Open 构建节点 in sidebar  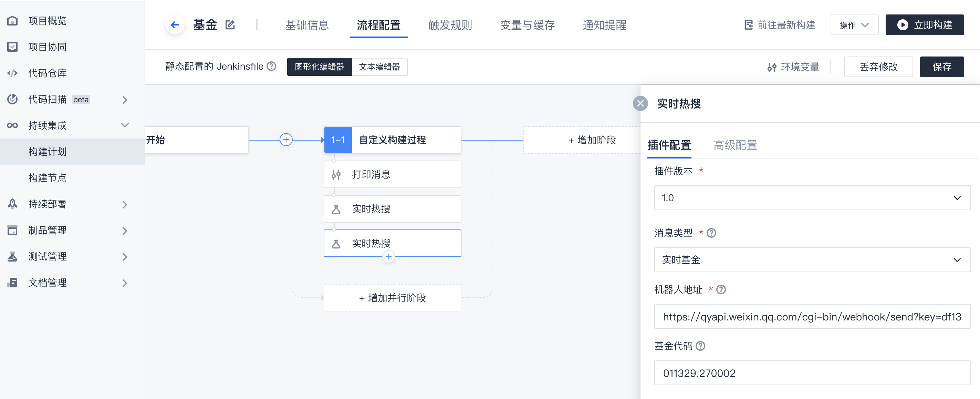72,178
